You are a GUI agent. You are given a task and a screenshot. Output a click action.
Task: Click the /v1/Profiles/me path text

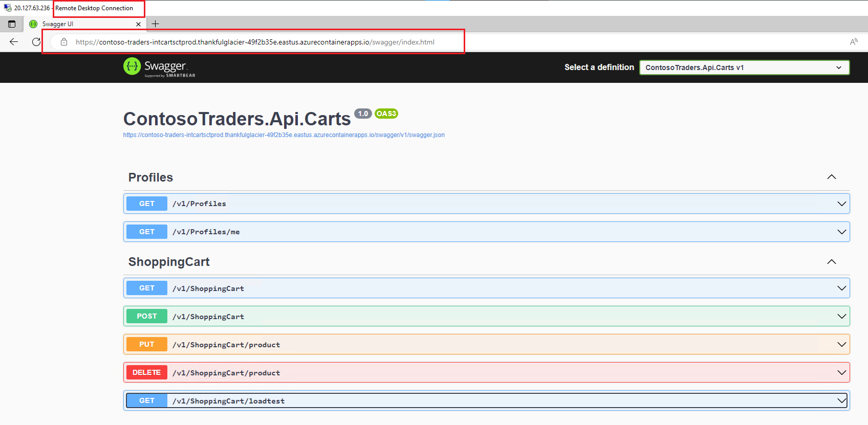pyautogui.click(x=206, y=232)
